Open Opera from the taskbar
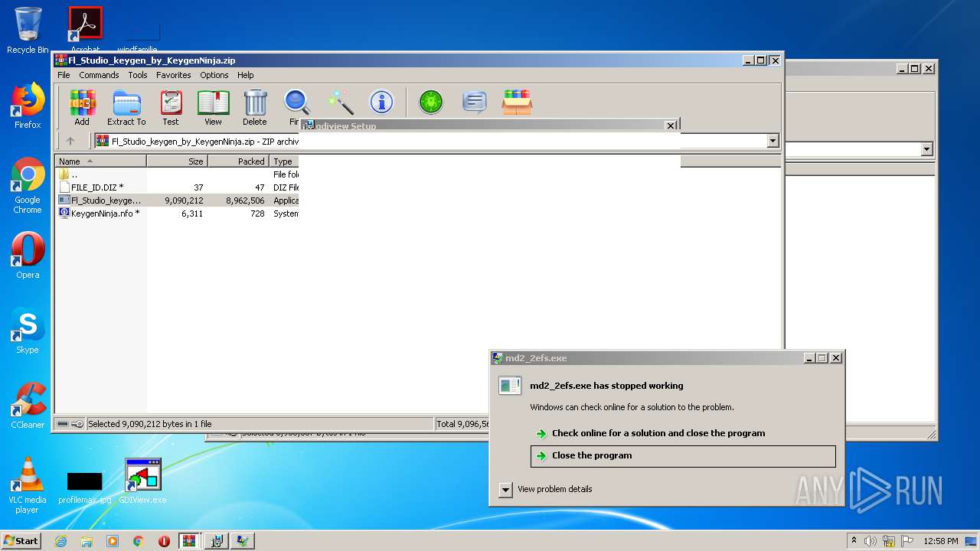Viewport: 980px width, 551px height. [x=165, y=541]
